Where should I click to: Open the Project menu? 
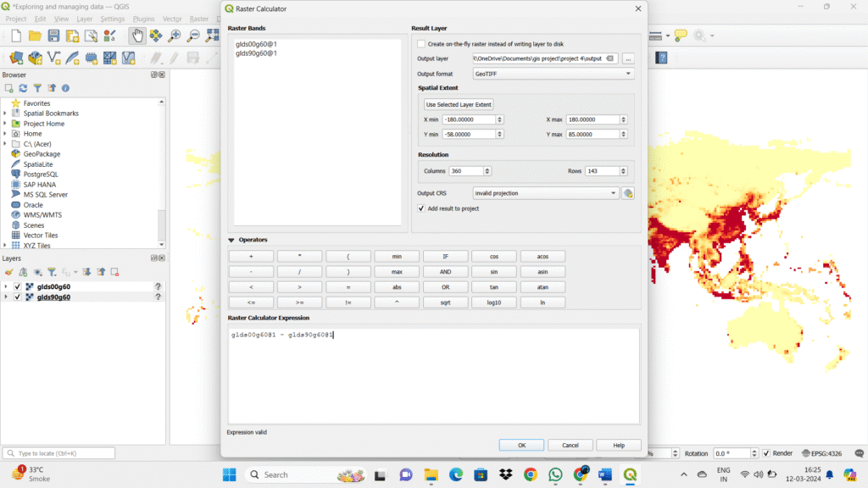[x=16, y=19]
